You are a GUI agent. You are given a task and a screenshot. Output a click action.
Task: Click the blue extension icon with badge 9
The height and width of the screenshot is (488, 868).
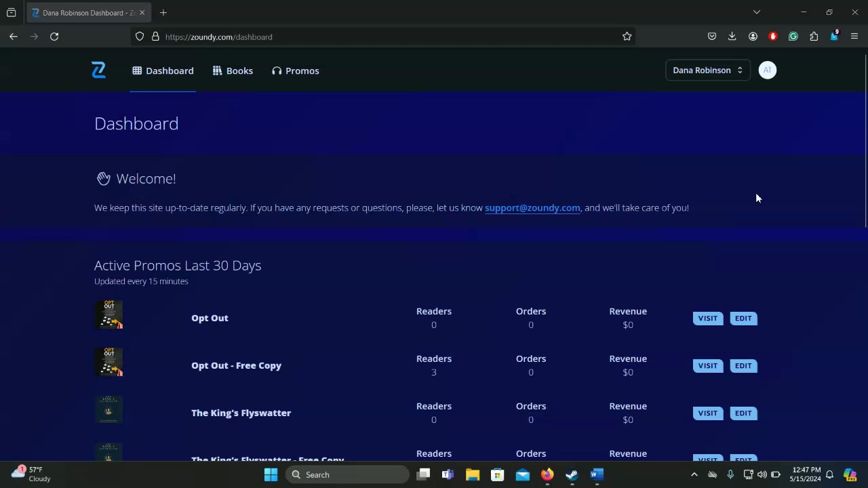[x=834, y=37]
